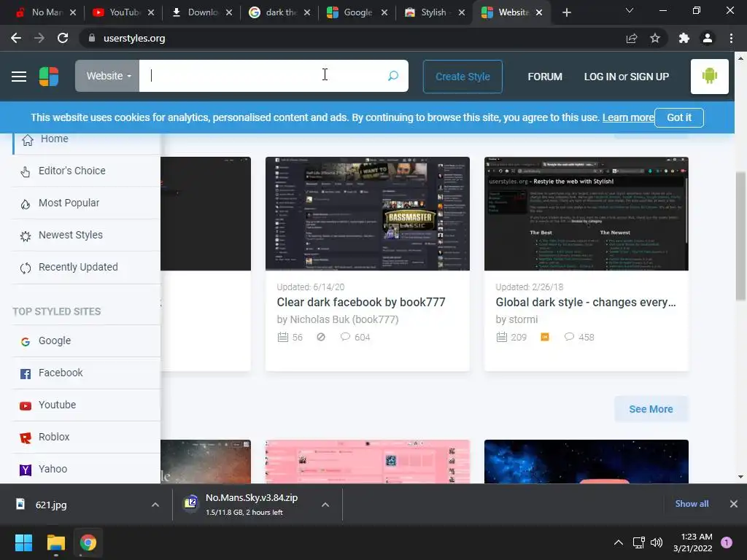Screen dimensions: 747x560
Task: Focus the search input field
Action: [262, 76]
